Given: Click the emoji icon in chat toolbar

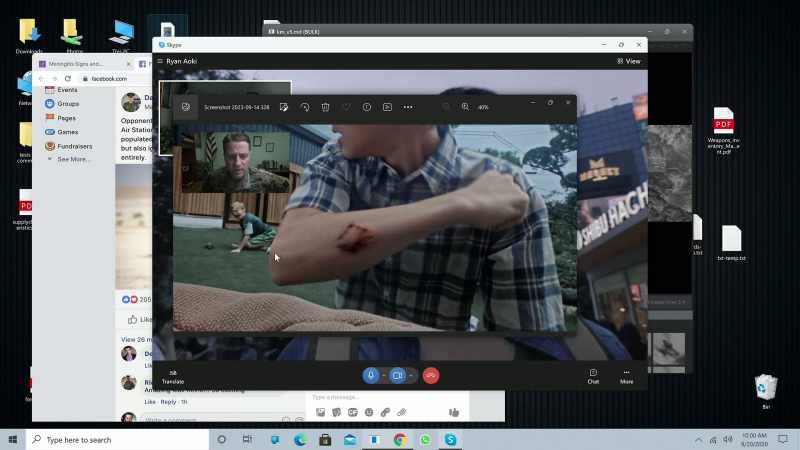Looking at the screenshot, I should tap(369, 412).
